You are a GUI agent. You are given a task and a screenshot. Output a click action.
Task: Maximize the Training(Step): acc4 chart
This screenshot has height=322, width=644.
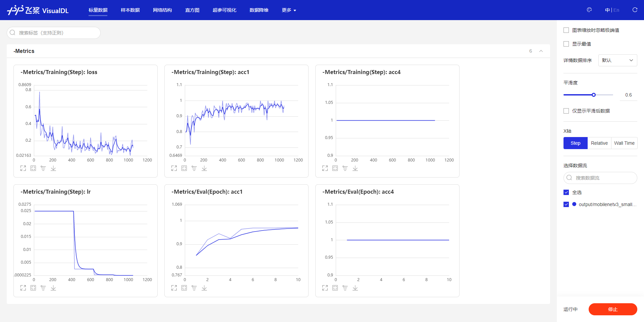(x=325, y=168)
